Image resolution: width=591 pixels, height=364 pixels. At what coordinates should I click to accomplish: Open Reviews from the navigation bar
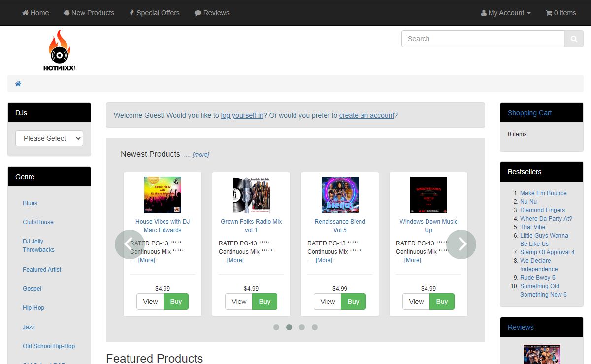click(212, 13)
